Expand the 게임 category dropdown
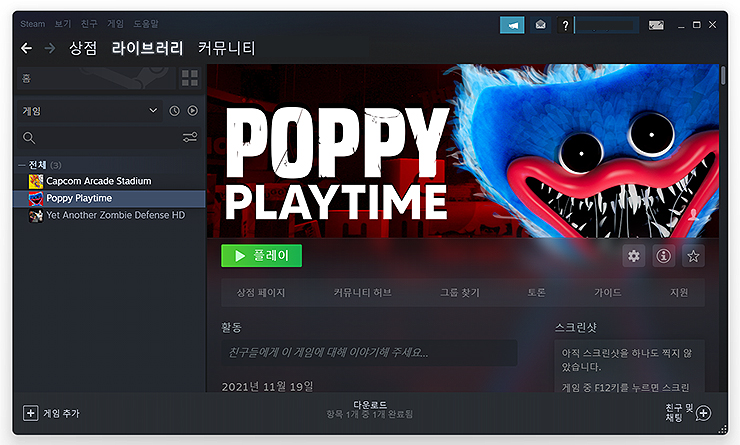Screen dimensions: 740x445 pyautogui.click(x=90, y=111)
